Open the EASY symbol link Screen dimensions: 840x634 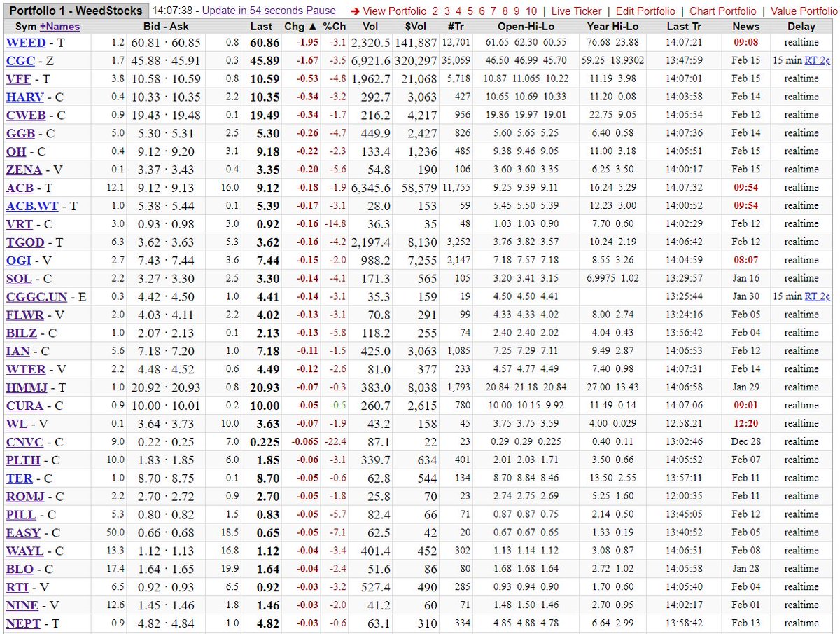coord(23,532)
